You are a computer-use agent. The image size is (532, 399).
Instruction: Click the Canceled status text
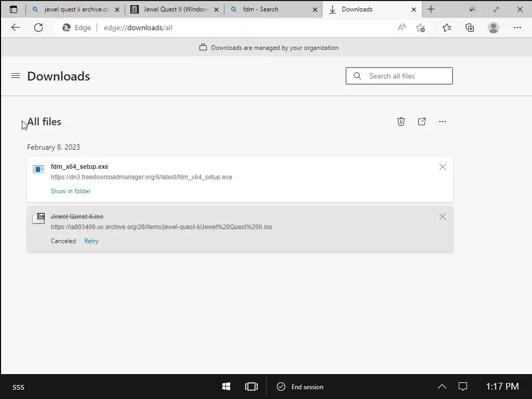pyautogui.click(x=63, y=241)
